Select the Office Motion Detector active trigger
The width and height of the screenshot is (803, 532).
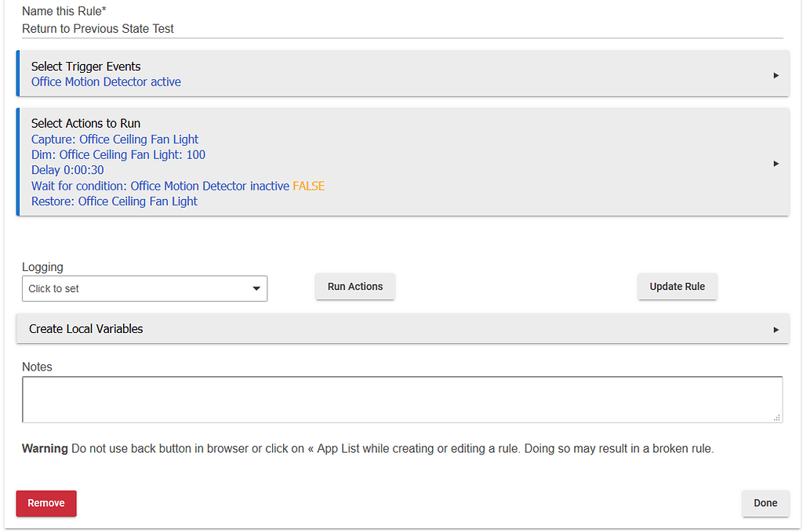click(106, 81)
